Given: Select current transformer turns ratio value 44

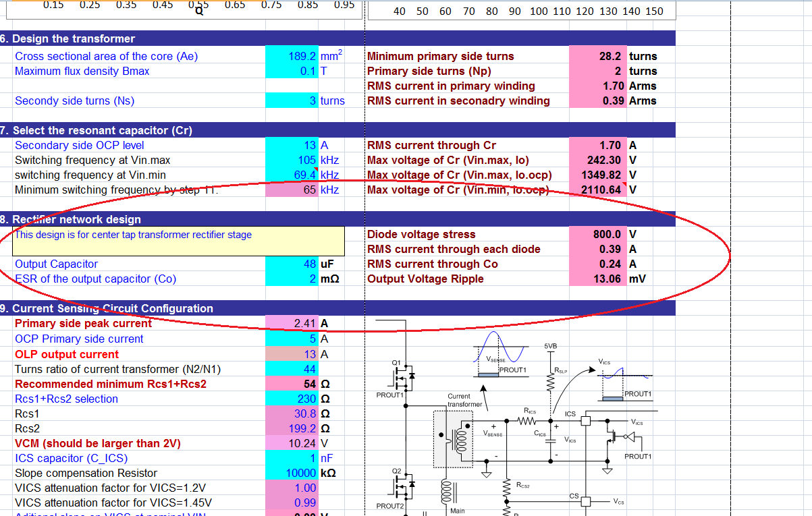Looking at the screenshot, I should (x=292, y=369).
